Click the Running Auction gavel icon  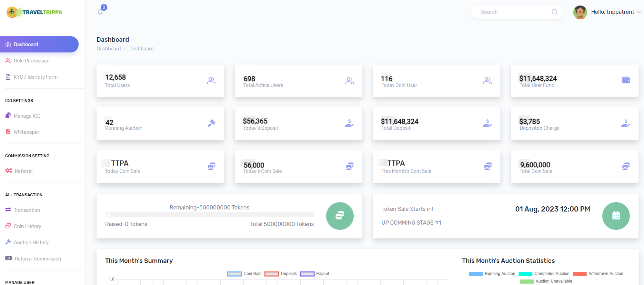(x=211, y=123)
